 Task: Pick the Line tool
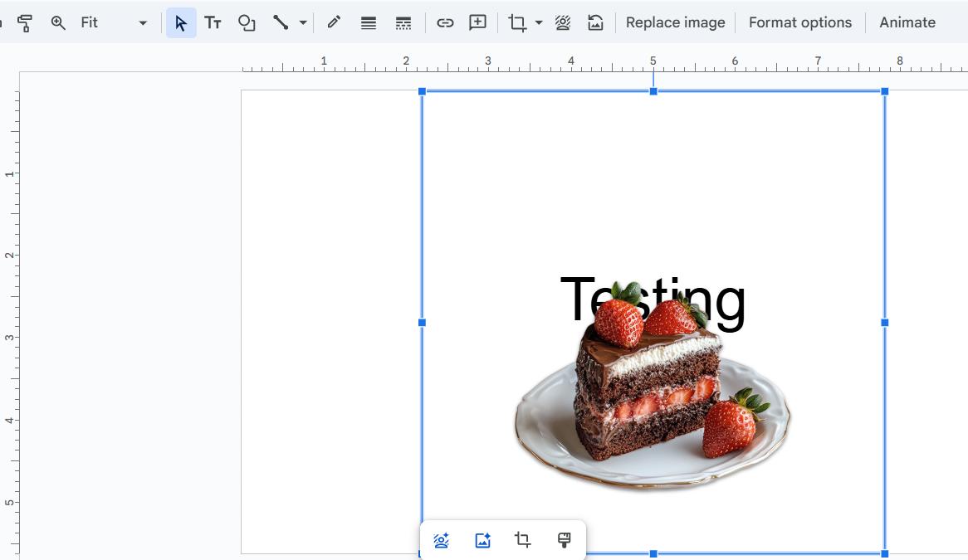click(281, 23)
